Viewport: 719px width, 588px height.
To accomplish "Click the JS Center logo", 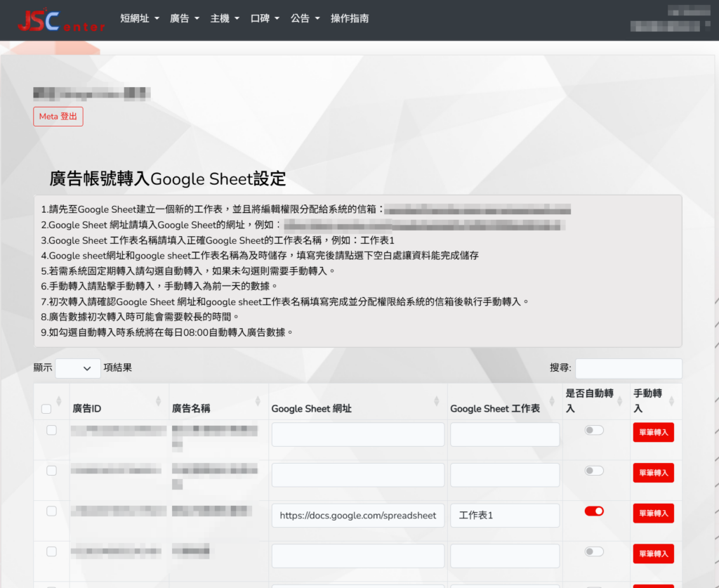I will [61, 20].
